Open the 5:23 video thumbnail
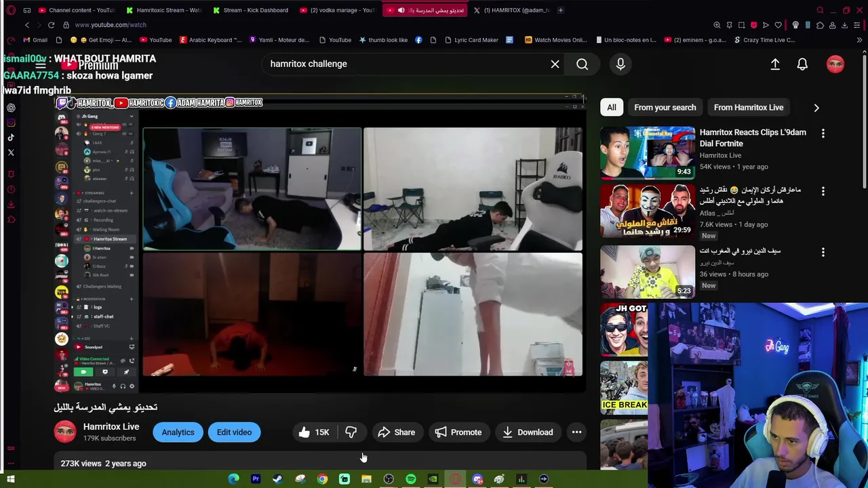Image resolution: width=868 pixels, height=488 pixels. tap(648, 271)
